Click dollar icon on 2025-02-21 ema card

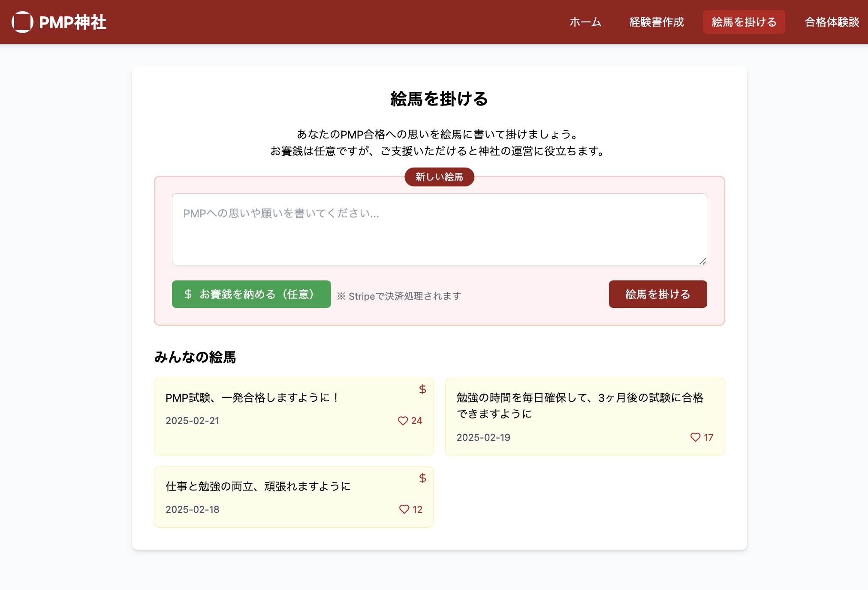[422, 389]
